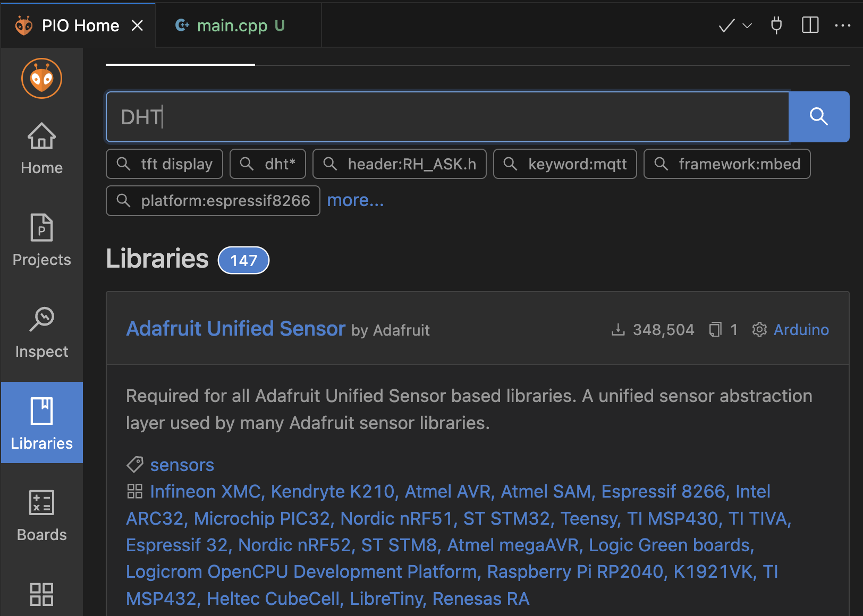Filter libraries by the sensors tag
Viewport: 863px width, 616px height.
pyautogui.click(x=182, y=464)
